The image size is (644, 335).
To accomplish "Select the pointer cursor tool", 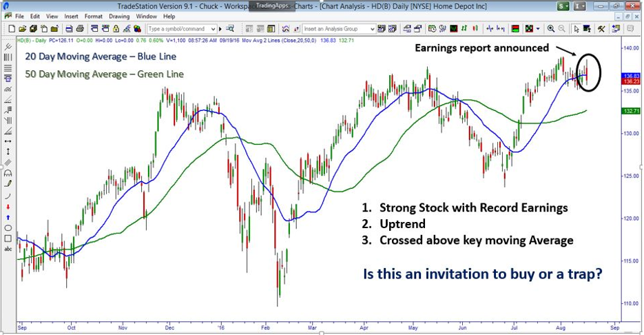I will tap(577, 29).
